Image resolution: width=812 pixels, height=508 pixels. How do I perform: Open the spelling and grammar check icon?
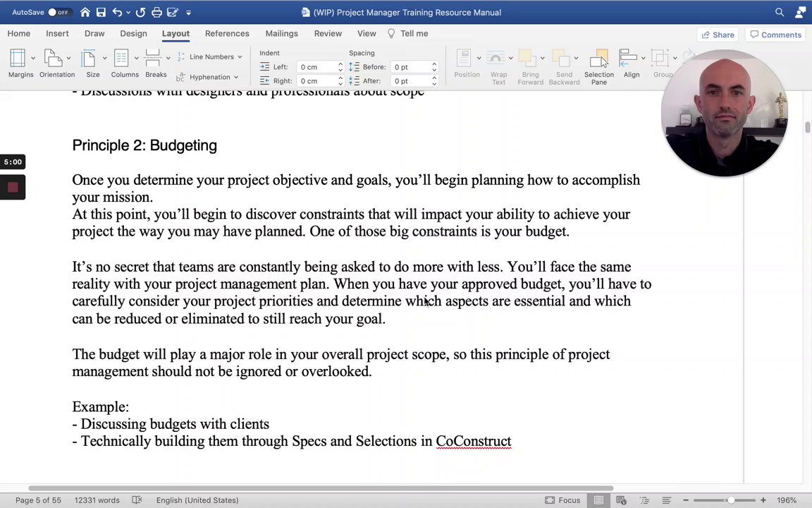point(137,500)
